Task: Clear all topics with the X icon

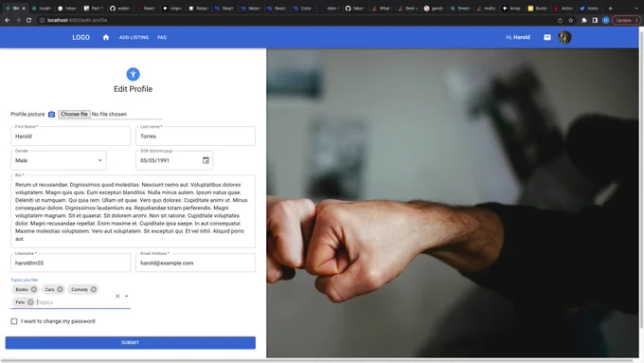Action: (117, 296)
